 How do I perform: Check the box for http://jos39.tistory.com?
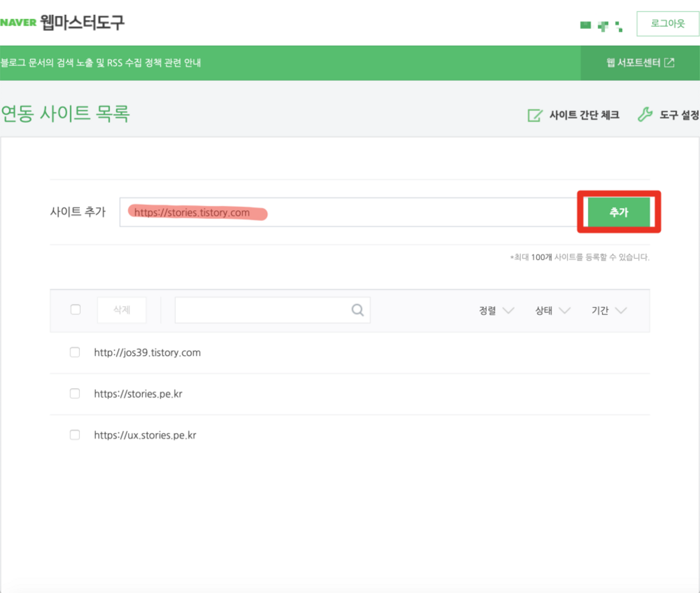click(x=75, y=352)
